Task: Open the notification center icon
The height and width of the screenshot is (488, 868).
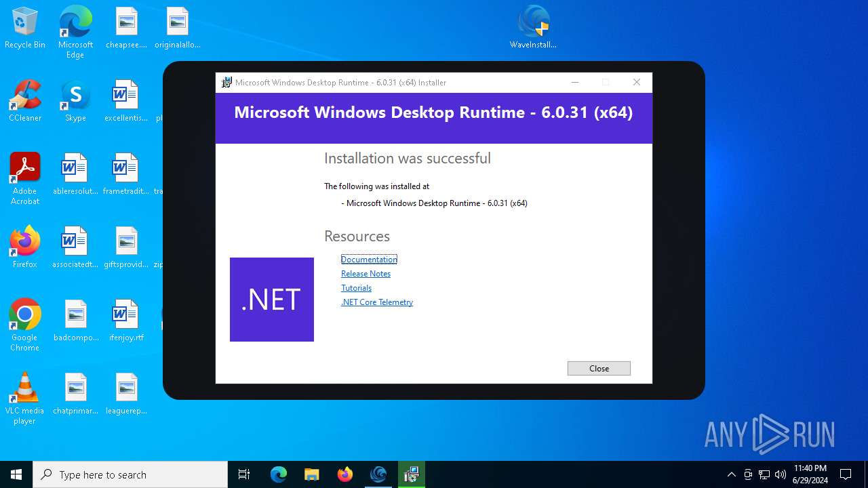Action: pyautogui.click(x=846, y=474)
